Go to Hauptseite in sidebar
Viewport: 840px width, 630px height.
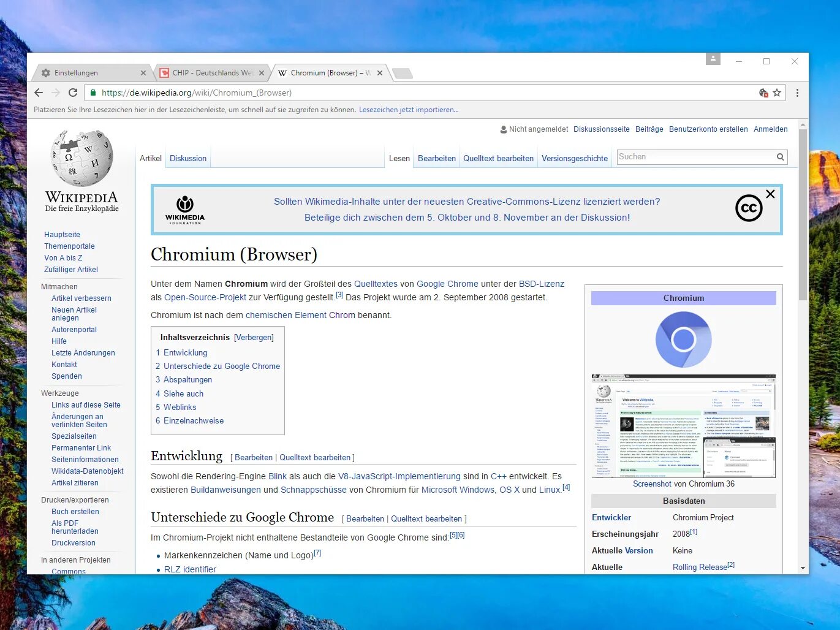point(62,235)
